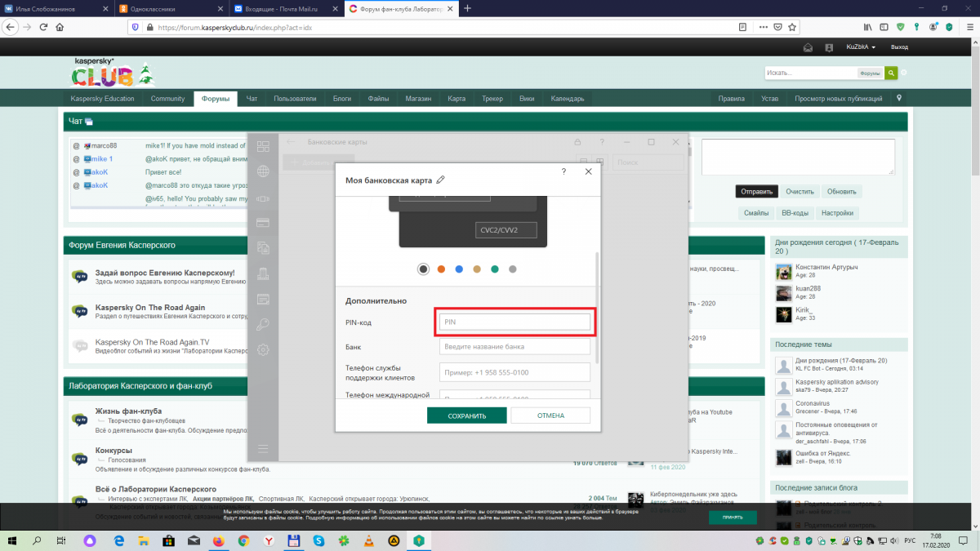
Task: Click the green forum search magnifier button
Action: pyautogui.click(x=892, y=73)
